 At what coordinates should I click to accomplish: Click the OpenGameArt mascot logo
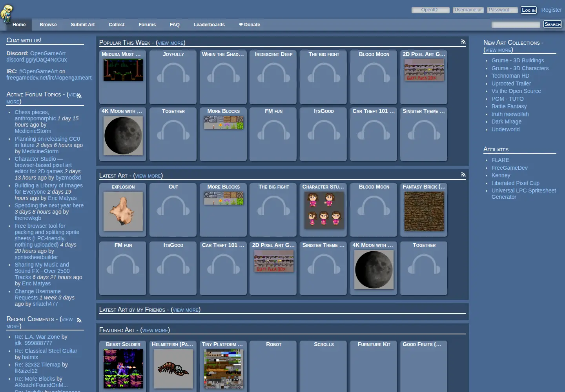[7, 14]
